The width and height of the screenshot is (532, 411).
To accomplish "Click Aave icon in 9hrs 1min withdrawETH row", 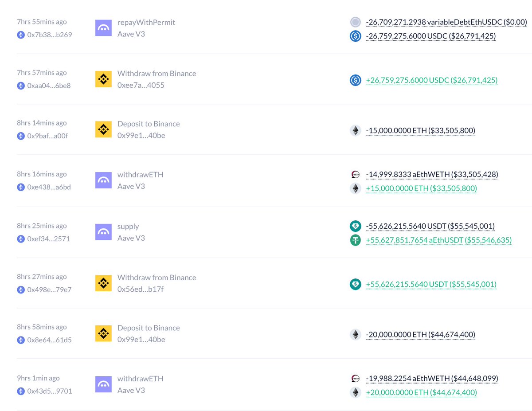I will pos(103,385).
